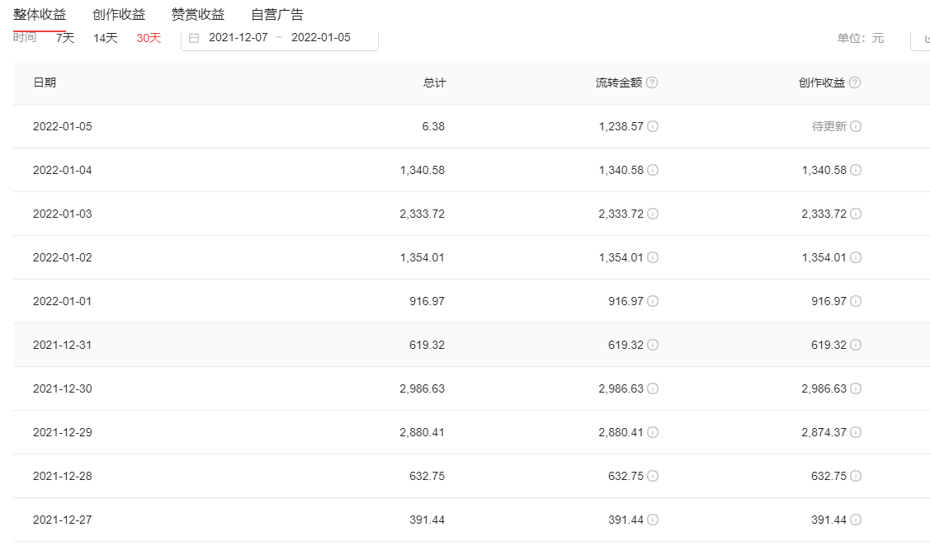This screenshot has height=560, width=930.
Task: Click info icon next to 1,238.57 流转金额
Action: click(653, 126)
